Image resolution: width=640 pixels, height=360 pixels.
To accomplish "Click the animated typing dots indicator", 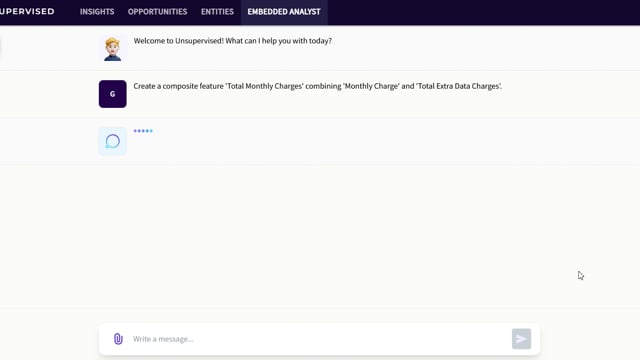I will [143, 131].
